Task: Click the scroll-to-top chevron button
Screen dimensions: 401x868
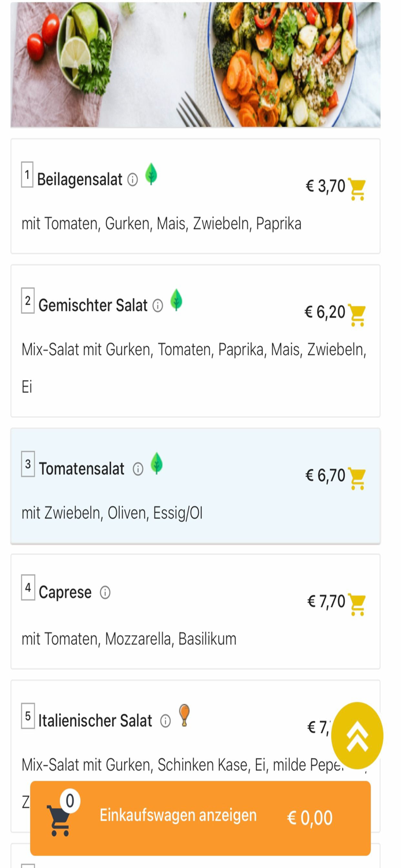Action: (x=357, y=735)
